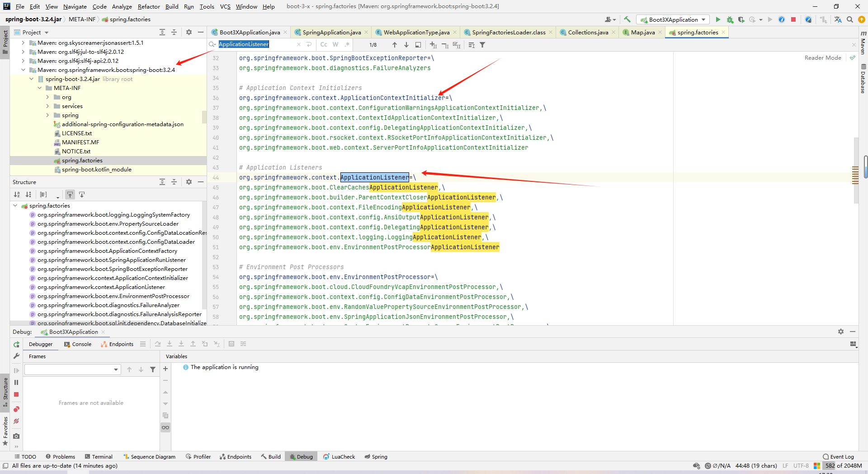Click memory indicator 582 of 2048M

843,466
